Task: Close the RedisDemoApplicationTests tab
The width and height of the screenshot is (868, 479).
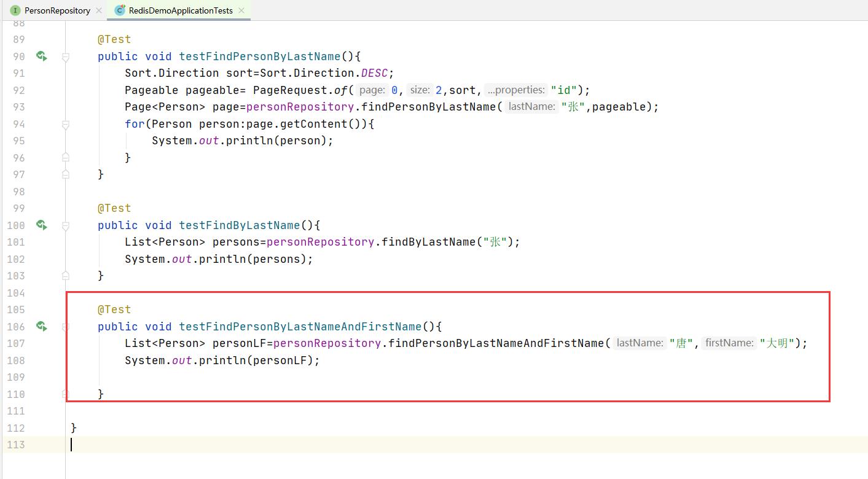Action: point(241,10)
